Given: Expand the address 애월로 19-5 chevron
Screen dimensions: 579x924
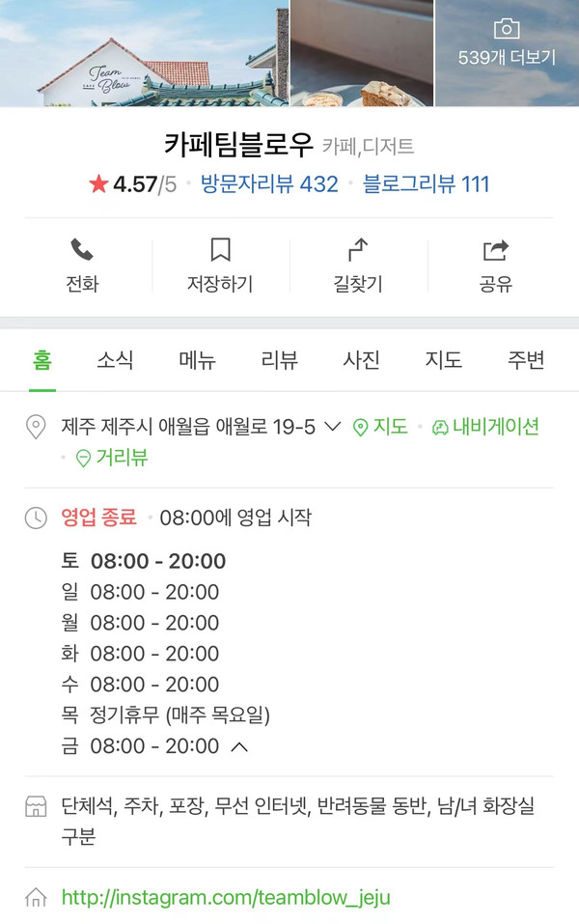Looking at the screenshot, I should [x=333, y=427].
